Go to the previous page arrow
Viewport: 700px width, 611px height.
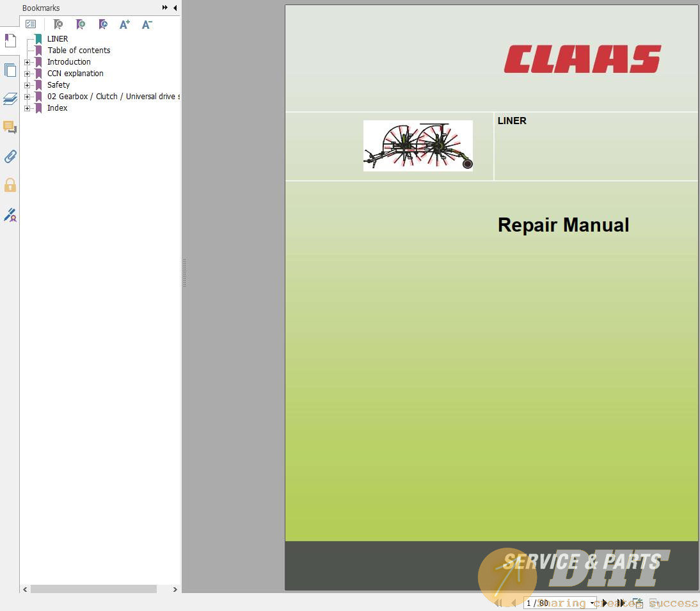514,603
